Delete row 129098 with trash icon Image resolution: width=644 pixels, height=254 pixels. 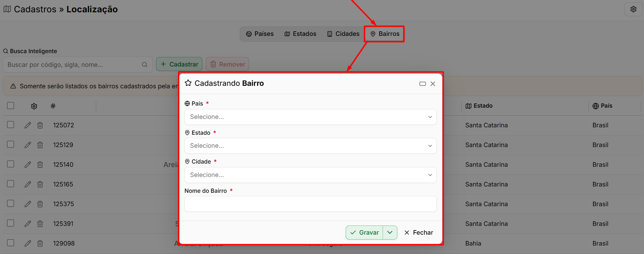coord(40,243)
